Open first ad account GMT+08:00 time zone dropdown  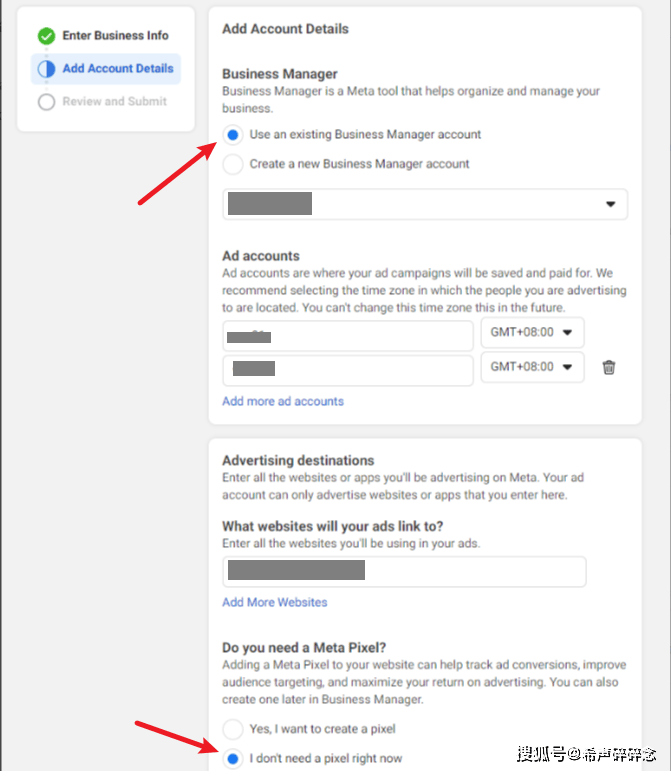(531, 333)
